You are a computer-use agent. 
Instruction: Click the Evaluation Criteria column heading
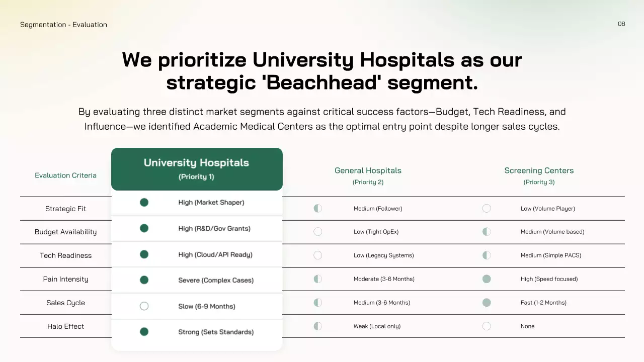(x=65, y=175)
